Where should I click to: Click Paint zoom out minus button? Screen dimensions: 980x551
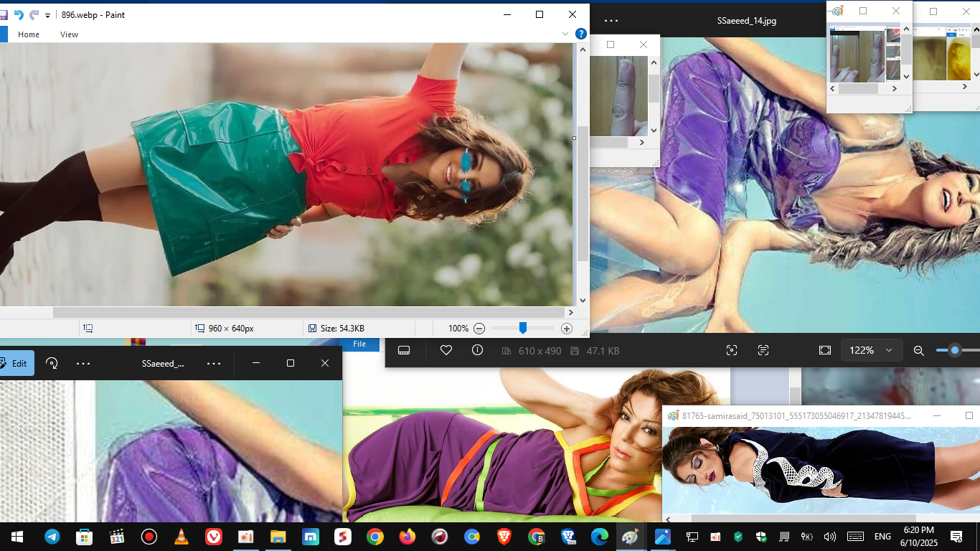pyautogui.click(x=479, y=329)
